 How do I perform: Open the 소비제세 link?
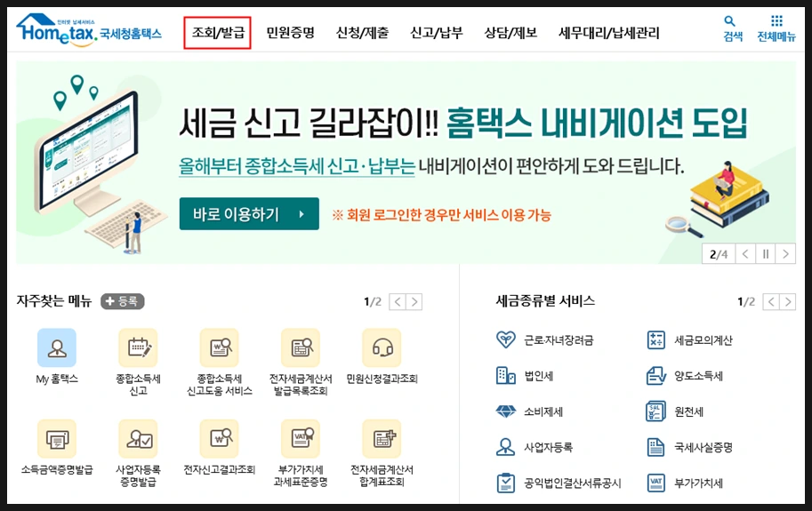pyautogui.click(x=543, y=411)
